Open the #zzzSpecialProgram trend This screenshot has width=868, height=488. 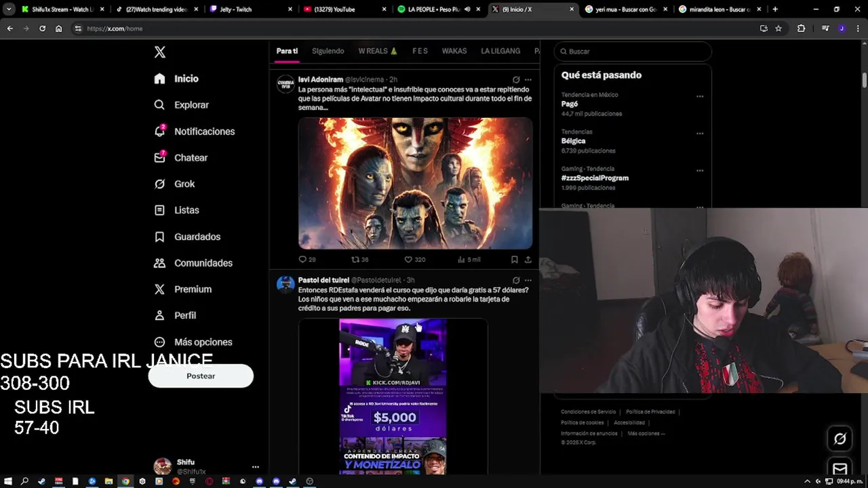tap(595, 178)
